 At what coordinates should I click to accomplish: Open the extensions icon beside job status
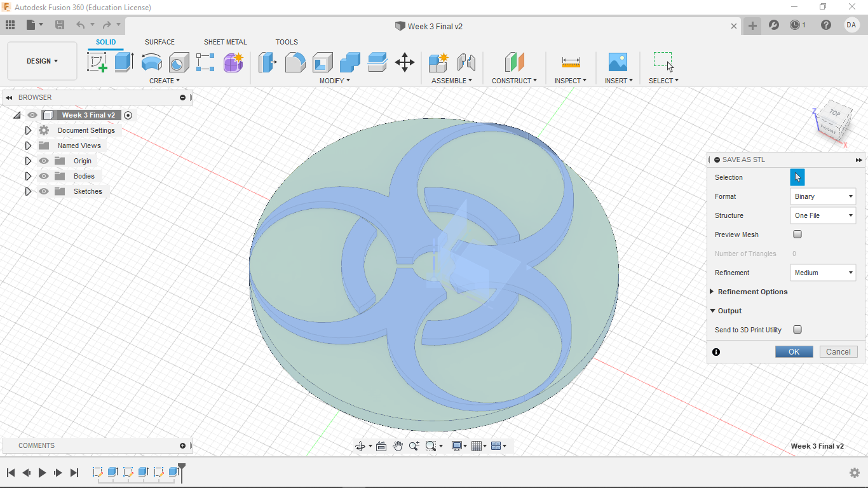click(x=773, y=25)
